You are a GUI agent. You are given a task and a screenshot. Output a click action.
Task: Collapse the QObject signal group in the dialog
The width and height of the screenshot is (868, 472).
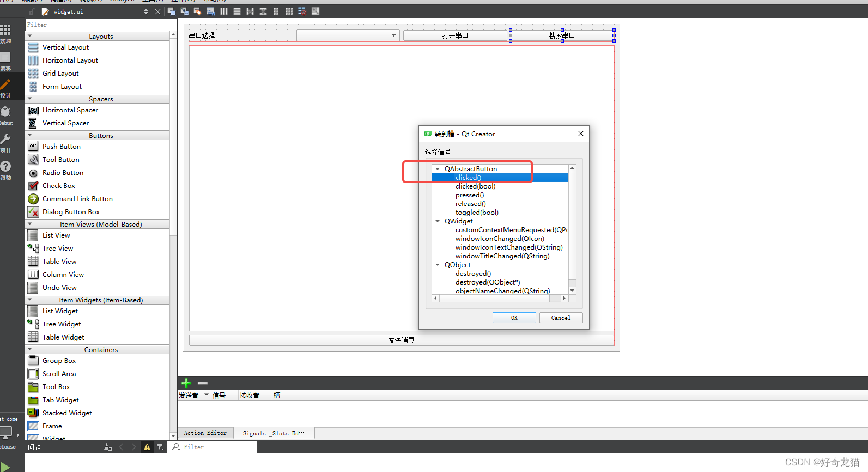pyautogui.click(x=438, y=265)
